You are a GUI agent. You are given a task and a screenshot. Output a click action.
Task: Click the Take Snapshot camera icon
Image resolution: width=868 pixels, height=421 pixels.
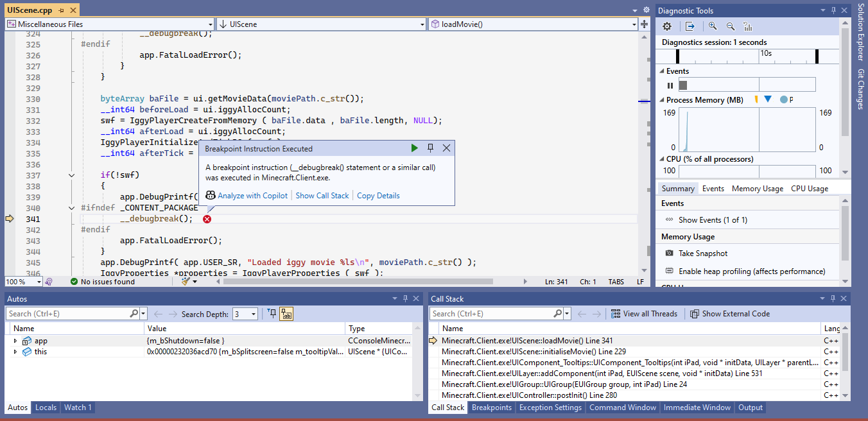(670, 253)
